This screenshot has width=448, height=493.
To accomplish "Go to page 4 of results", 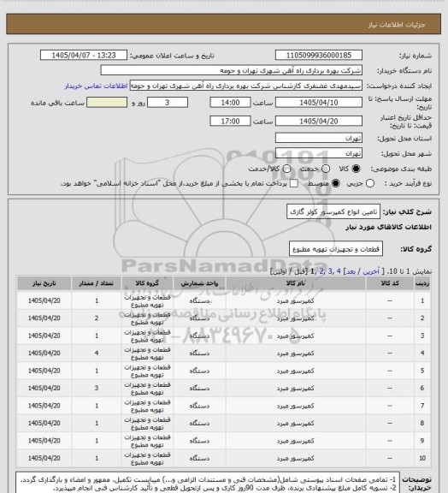I will pos(339,271).
